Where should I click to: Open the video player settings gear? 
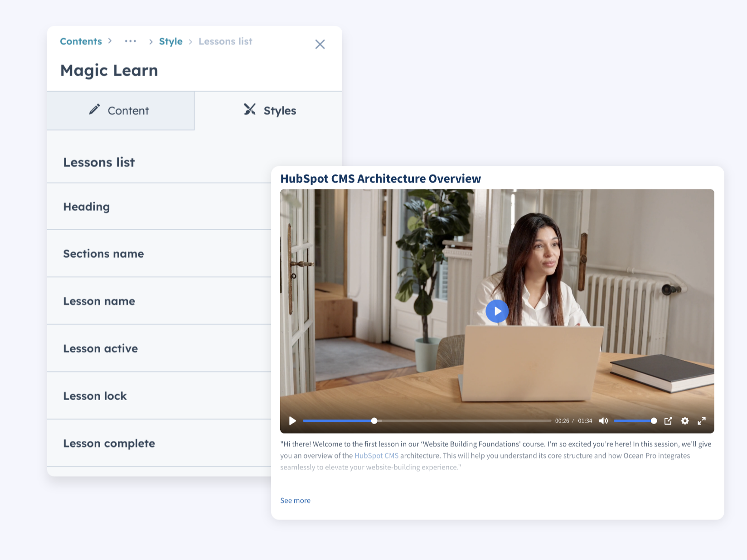coord(685,421)
